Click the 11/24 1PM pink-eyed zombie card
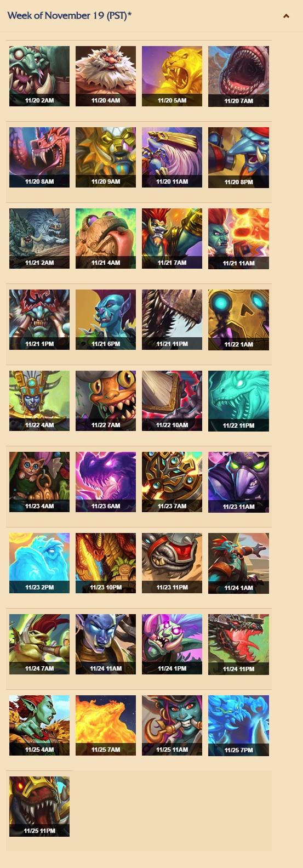The image size is (303, 868). click(172, 644)
